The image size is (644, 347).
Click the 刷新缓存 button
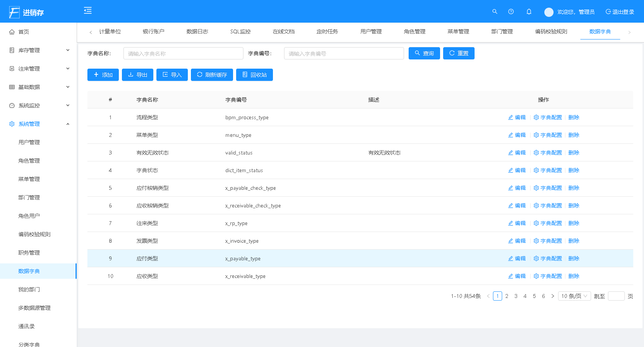click(x=212, y=75)
